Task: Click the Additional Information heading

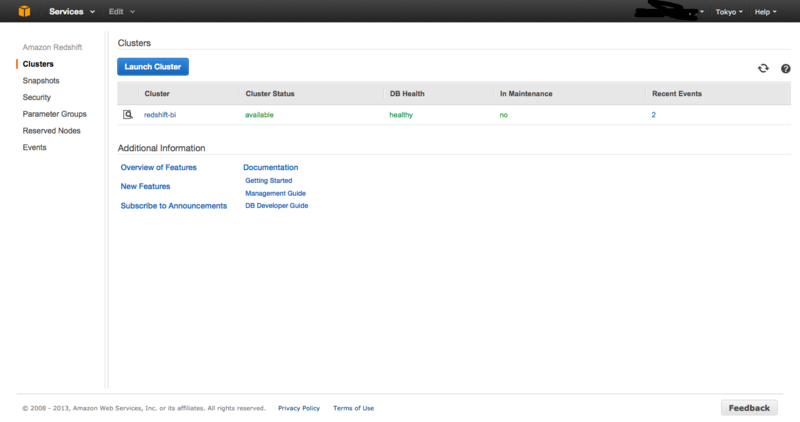Action: (x=161, y=148)
